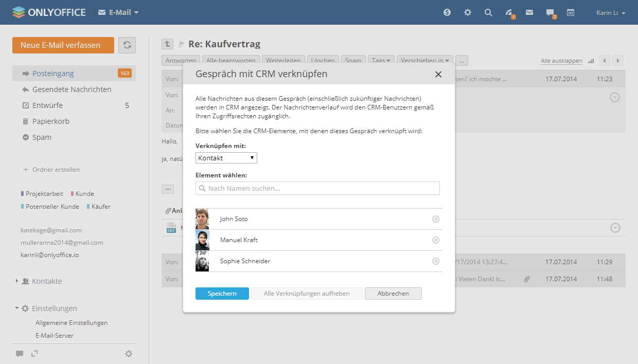Select Gesendete Nachrichten folder

72,89
